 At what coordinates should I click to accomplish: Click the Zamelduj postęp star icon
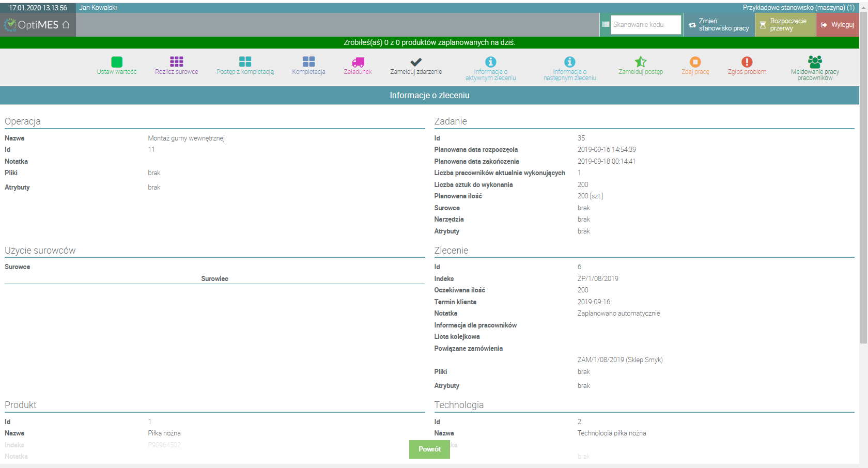point(641,62)
